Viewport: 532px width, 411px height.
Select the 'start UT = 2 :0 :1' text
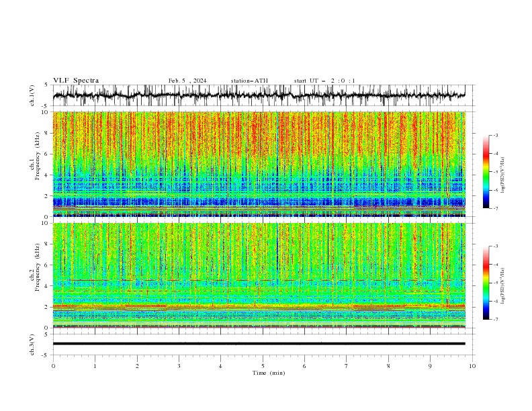[x=324, y=81]
